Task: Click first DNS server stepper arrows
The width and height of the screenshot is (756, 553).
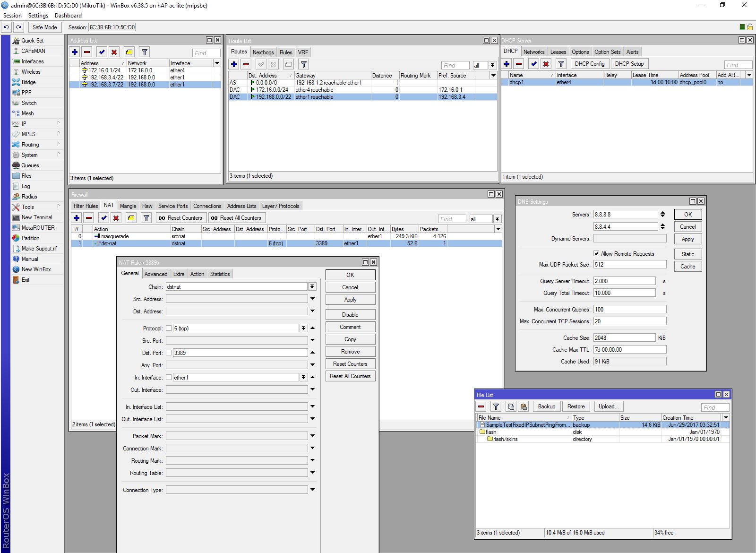Action: click(662, 214)
